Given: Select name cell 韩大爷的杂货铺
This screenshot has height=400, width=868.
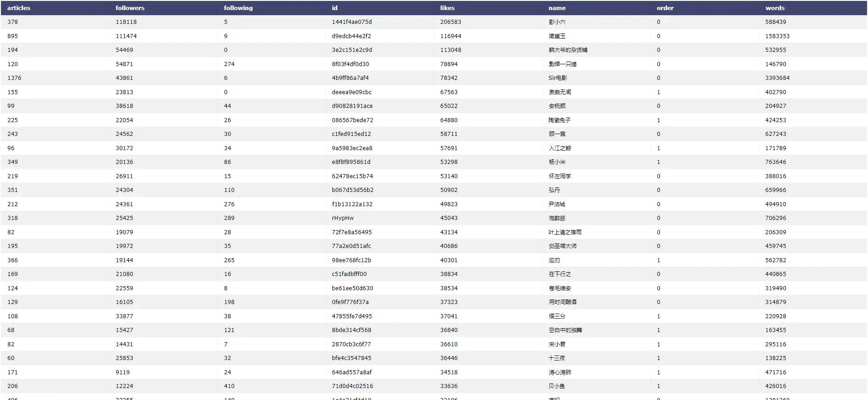Looking at the screenshot, I should [568, 50].
